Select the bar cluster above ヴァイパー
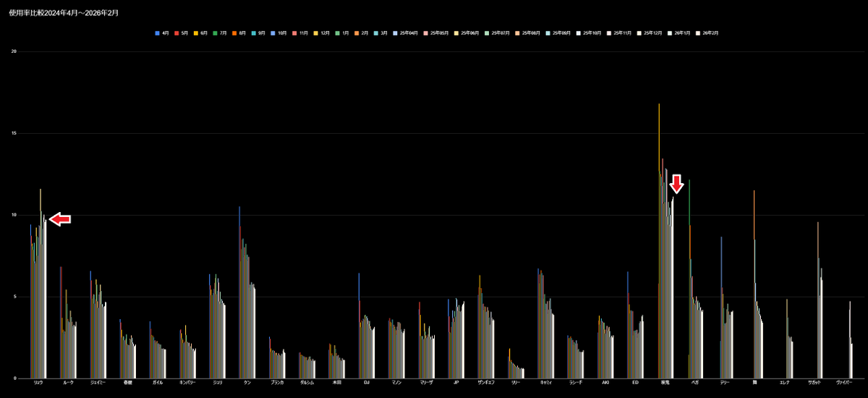The width and height of the screenshot is (868, 398). pos(851,340)
